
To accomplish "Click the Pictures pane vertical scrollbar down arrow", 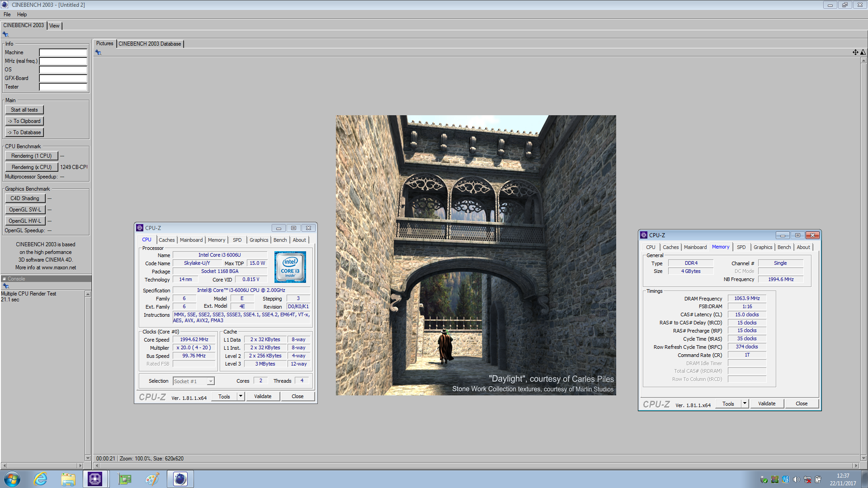I will click(x=863, y=458).
